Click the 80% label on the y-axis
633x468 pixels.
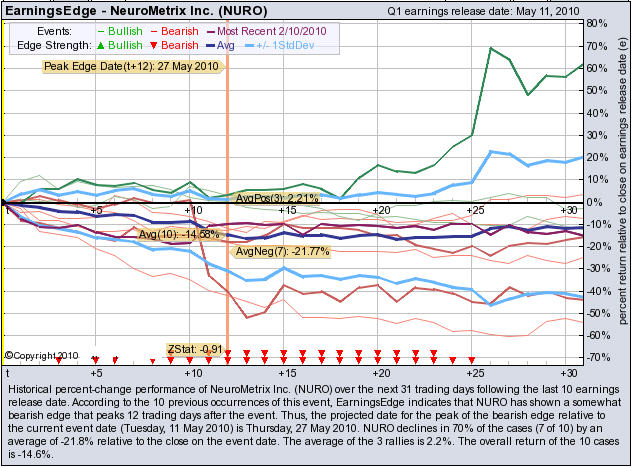coord(600,22)
